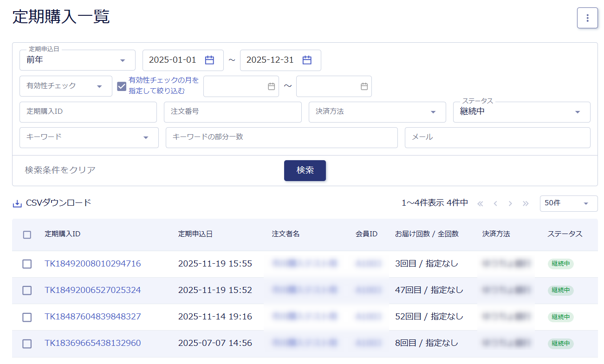Go to the next results page arrow
This screenshot has height=364, width=604.
pos(510,203)
